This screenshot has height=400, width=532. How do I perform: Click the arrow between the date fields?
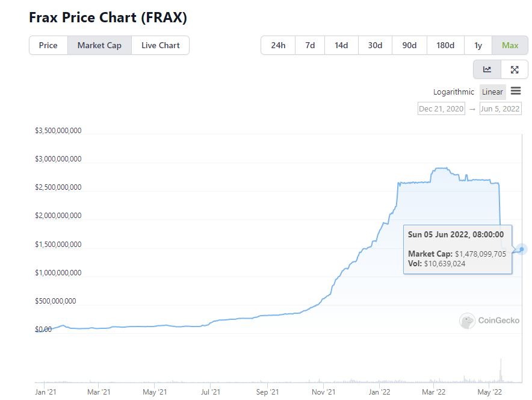472,108
